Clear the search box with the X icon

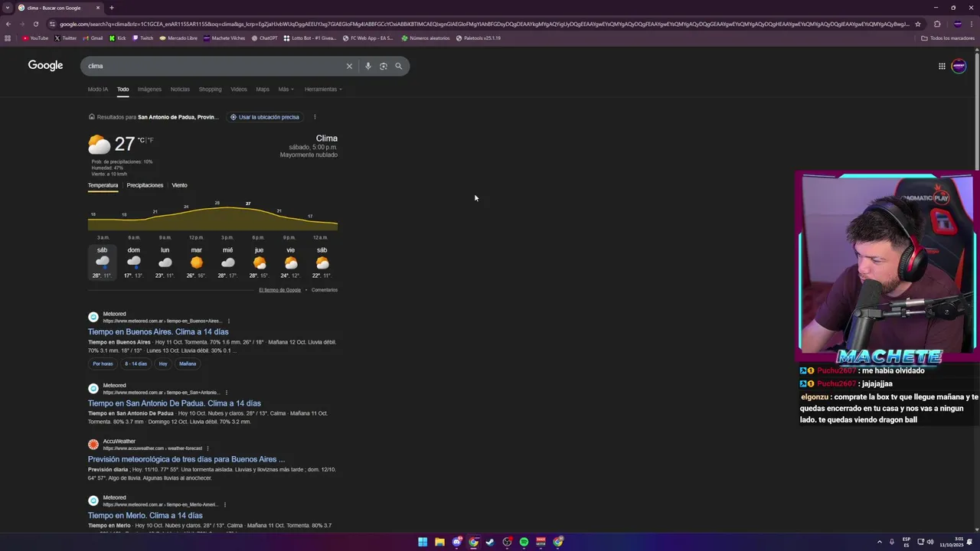coord(349,66)
